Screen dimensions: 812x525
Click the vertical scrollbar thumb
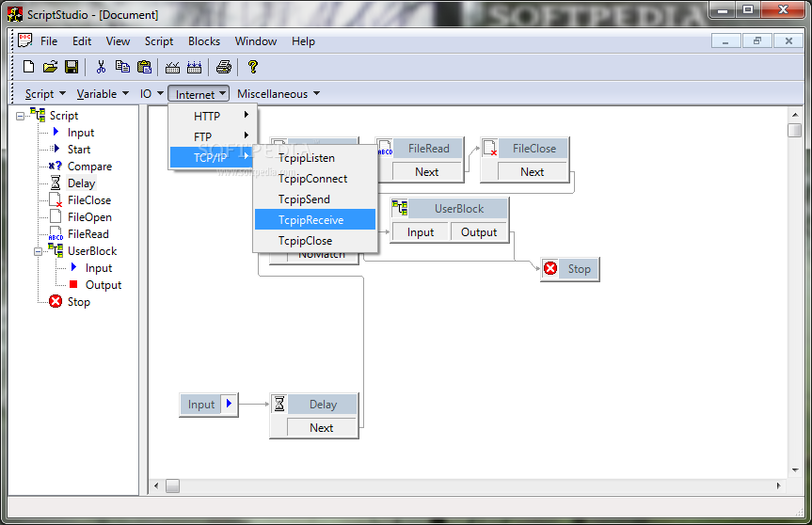click(x=795, y=130)
